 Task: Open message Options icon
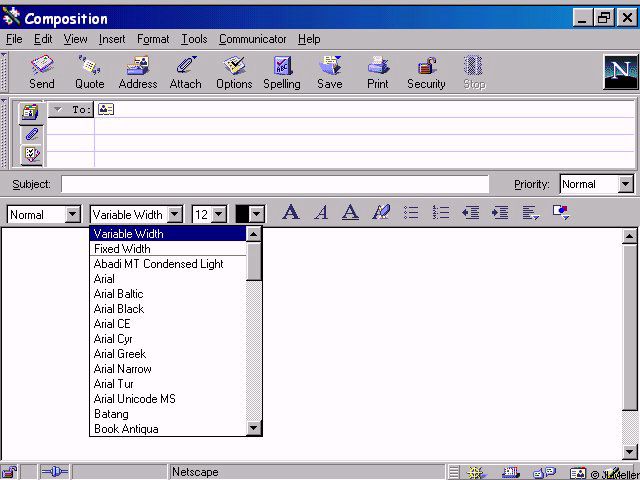tap(234, 65)
